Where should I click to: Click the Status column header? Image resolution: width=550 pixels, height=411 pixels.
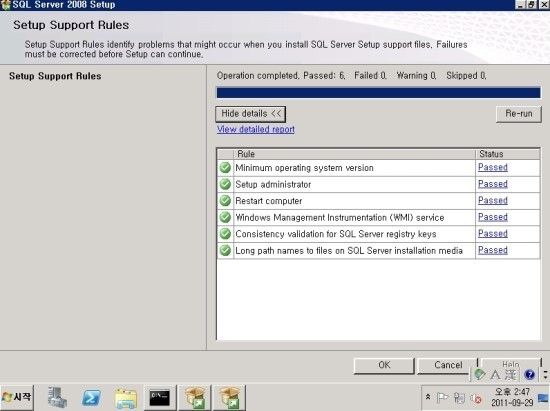(x=508, y=154)
